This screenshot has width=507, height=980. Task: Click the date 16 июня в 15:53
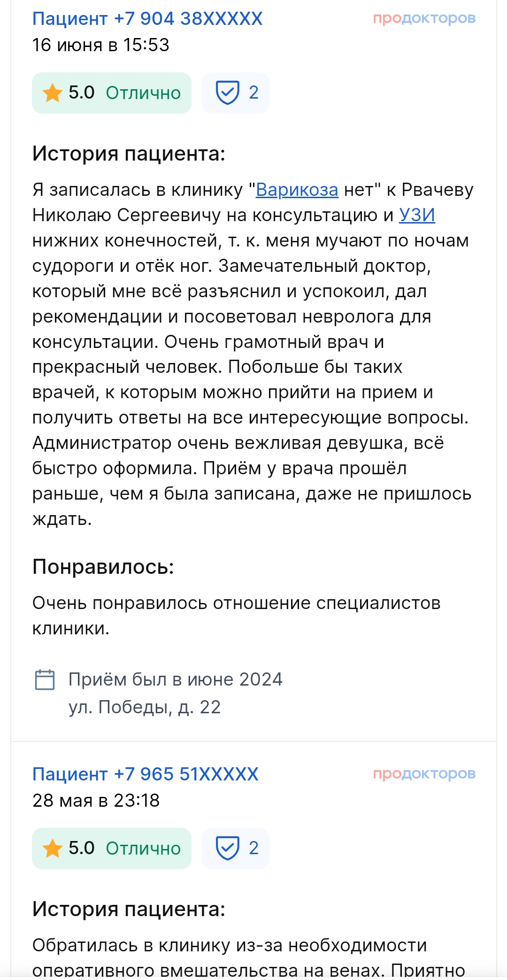click(100, 45)
